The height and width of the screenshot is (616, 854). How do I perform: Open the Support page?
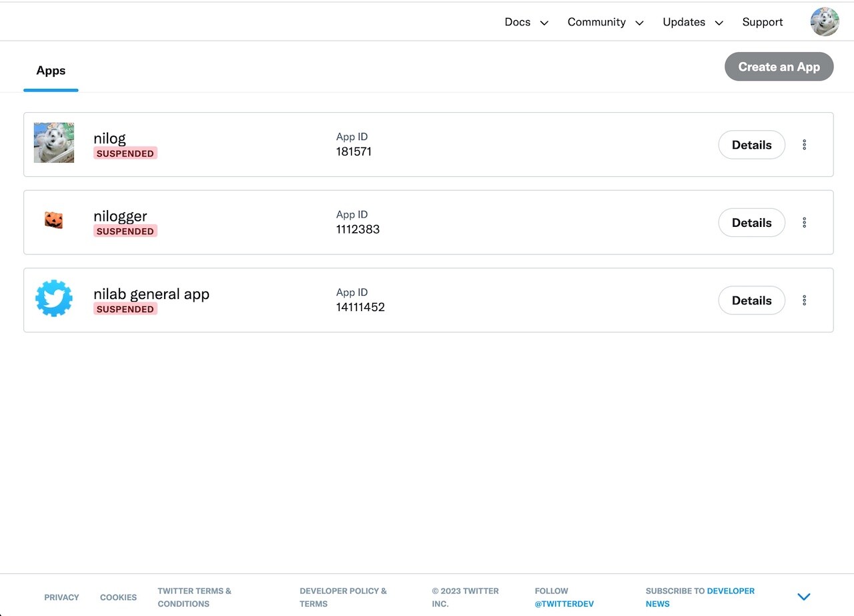pos(763,22)
